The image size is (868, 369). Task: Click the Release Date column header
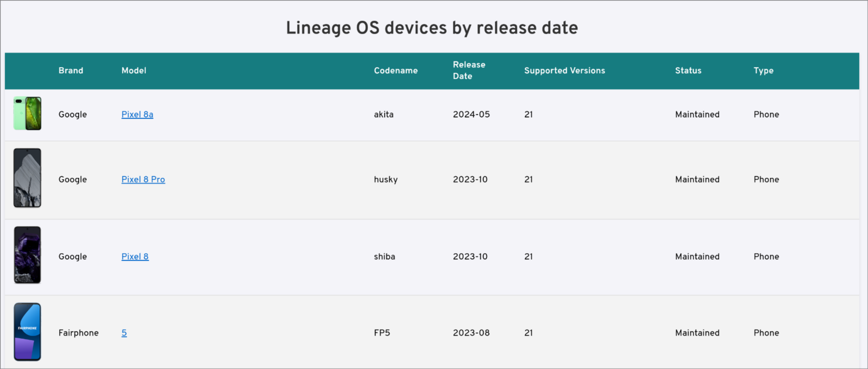click(469, 70)
